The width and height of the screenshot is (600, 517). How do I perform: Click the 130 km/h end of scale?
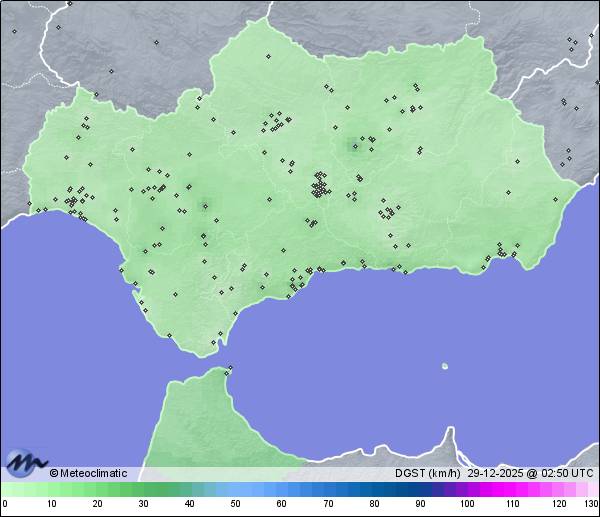(593, 490)
